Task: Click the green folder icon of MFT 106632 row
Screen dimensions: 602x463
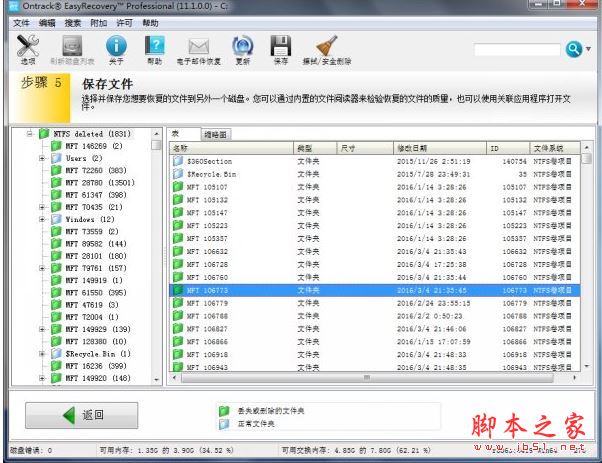Action: [178, 251]
